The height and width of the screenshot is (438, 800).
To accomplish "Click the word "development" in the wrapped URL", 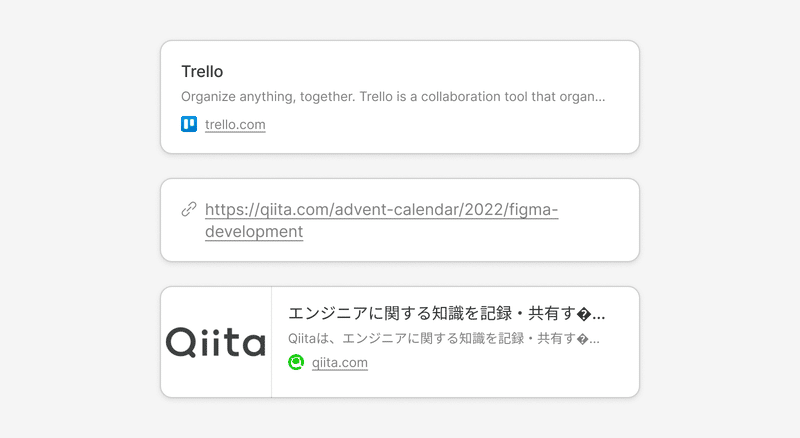I will pos(254,231).
